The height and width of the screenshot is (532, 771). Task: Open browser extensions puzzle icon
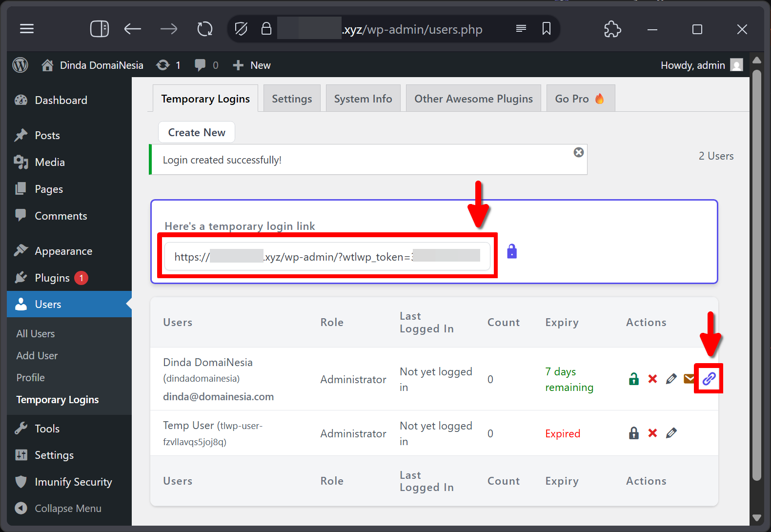612,29
